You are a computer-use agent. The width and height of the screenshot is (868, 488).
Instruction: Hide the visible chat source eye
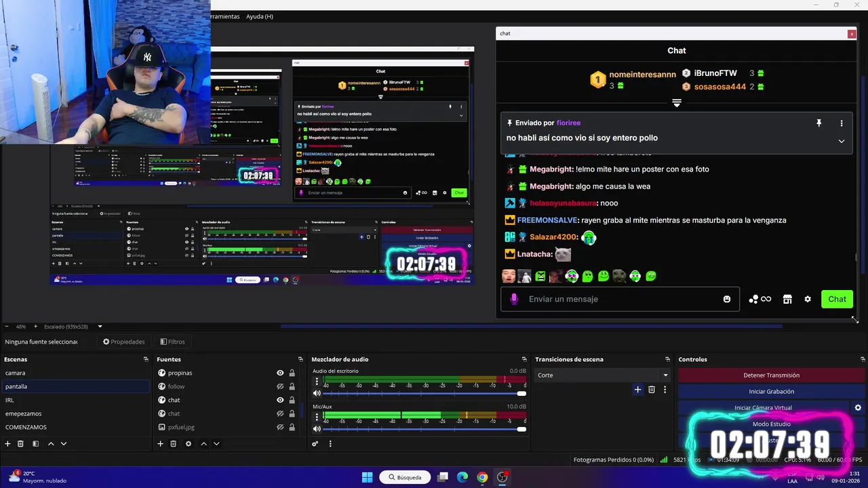(x=280, y=400)
